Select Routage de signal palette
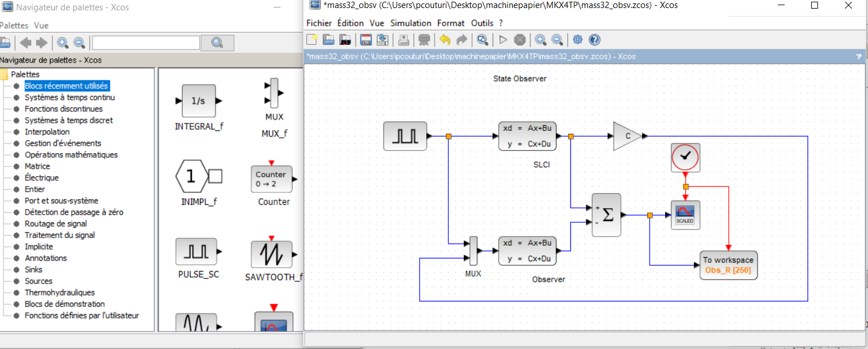The image size is (868, 349). pos(56,223)
